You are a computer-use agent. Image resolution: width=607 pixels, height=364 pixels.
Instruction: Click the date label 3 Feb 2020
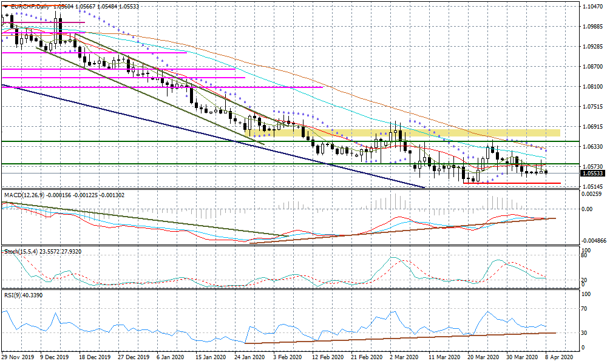tap(288, 357)
